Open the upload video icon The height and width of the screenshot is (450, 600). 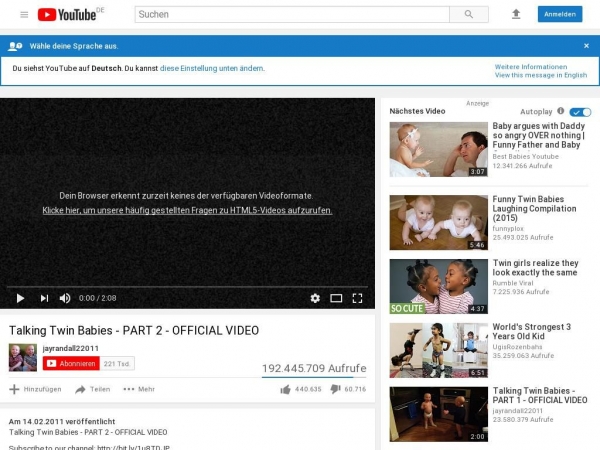coord(516,14)
